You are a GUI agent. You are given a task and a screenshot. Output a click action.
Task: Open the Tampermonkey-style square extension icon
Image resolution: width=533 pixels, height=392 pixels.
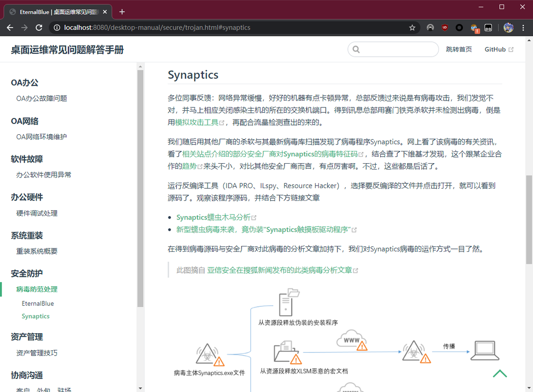point(488,27)
